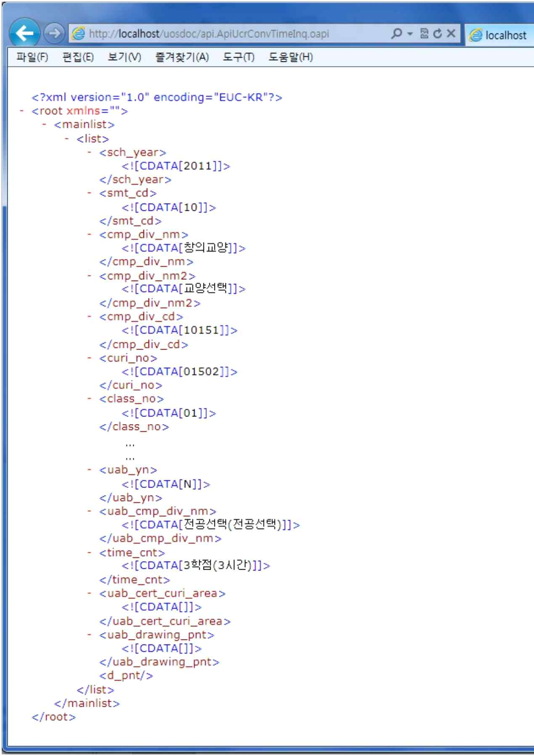Screen dimensions: 534x756
Task: Click the Forward navigation arrow
Action: coord(54,33)
